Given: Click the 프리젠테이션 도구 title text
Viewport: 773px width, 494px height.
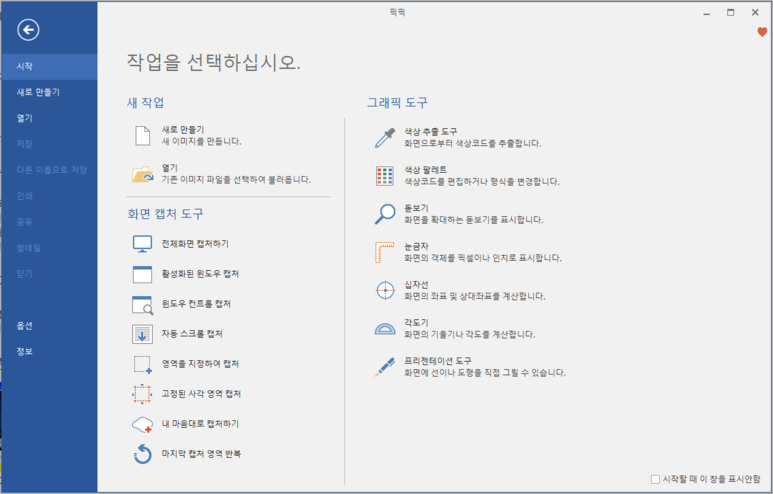Looking at the screenshot, I should coord(438,361).
